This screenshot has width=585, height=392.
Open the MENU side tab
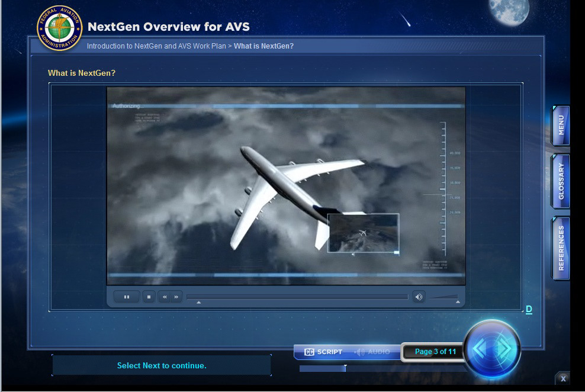(561, 126)
